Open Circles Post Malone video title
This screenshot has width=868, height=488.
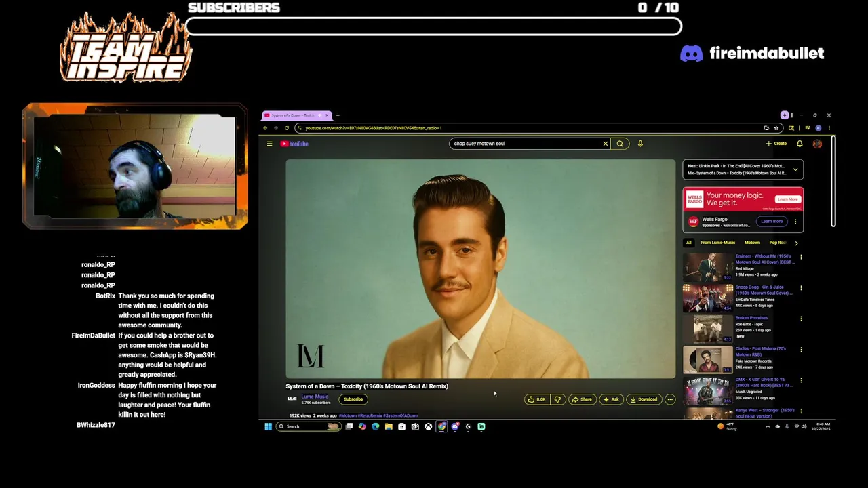pos(761,351)
